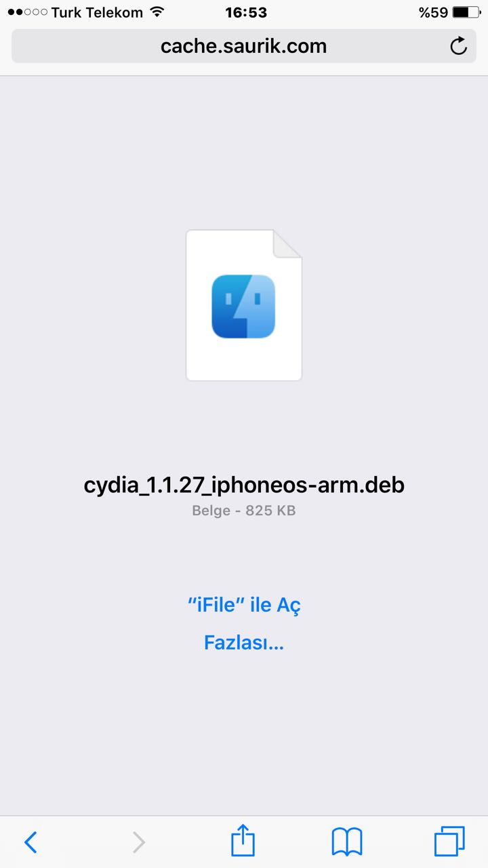488x868 pixels.
Task: Go back using the left arrow
Action: (x=30, y=842)
